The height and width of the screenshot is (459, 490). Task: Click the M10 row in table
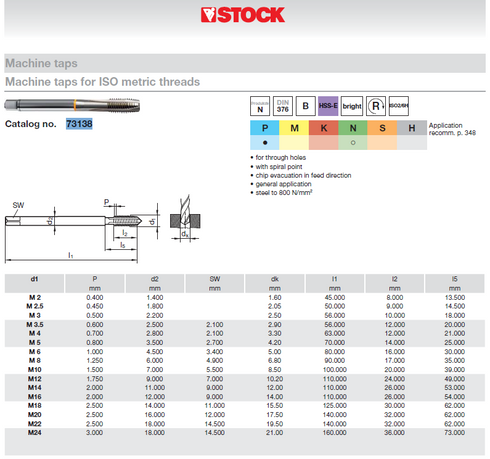tap(245, 369)
